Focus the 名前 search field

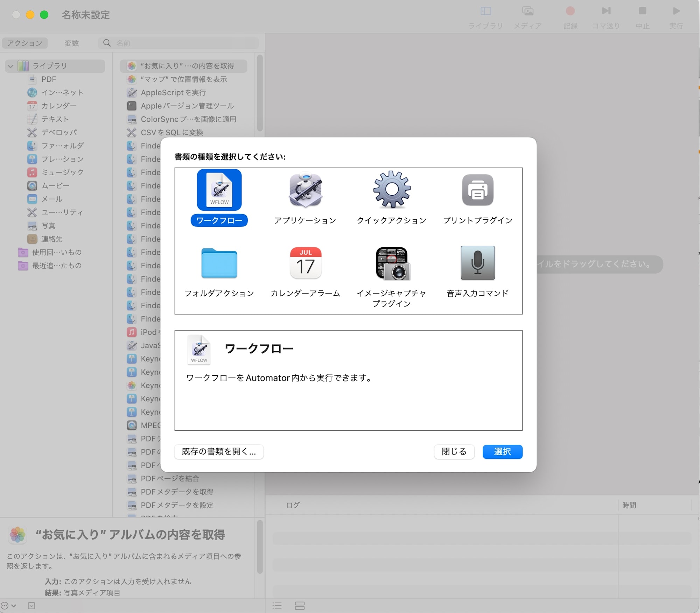tap(178, 43)
